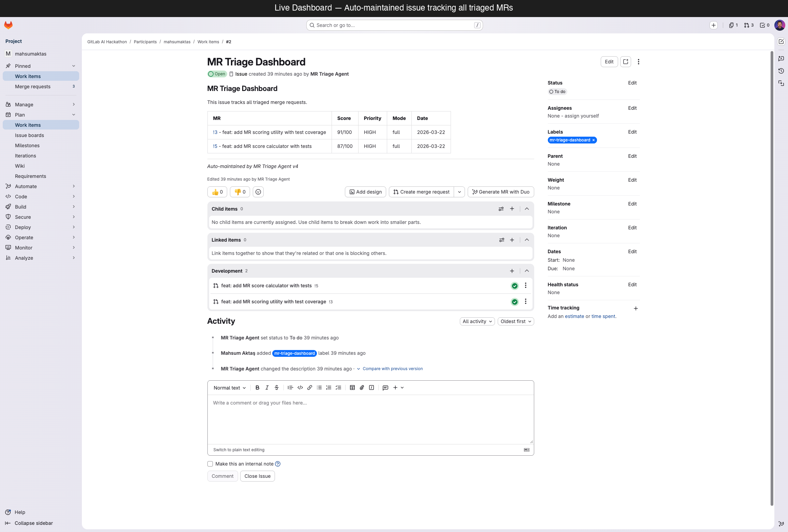
Task: Open the All activity filter dropdown
Action: (477, 321)
